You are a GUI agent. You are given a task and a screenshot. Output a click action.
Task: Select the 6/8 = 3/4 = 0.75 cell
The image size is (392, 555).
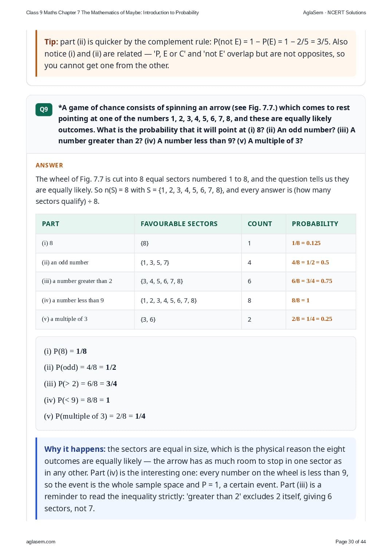click(312, 281)
